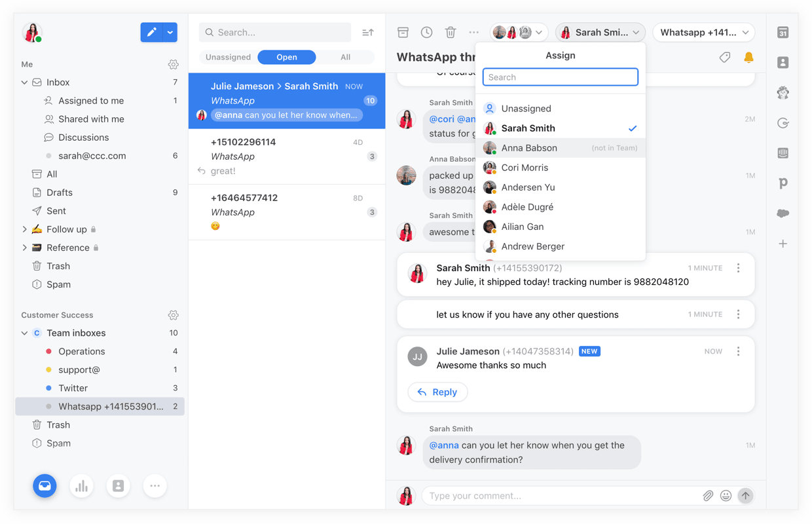Screen dimensions: 812x524
Task: Open more actions ellipsis in conversation toolbar
Action: pyautogui.click(x=474, y=32)
